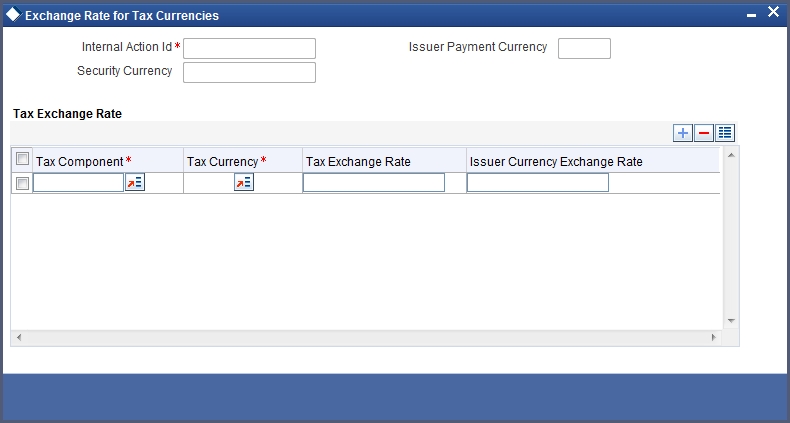Click the Issuer Payment Currency label
Screen dimensions: 790x423
478,47
